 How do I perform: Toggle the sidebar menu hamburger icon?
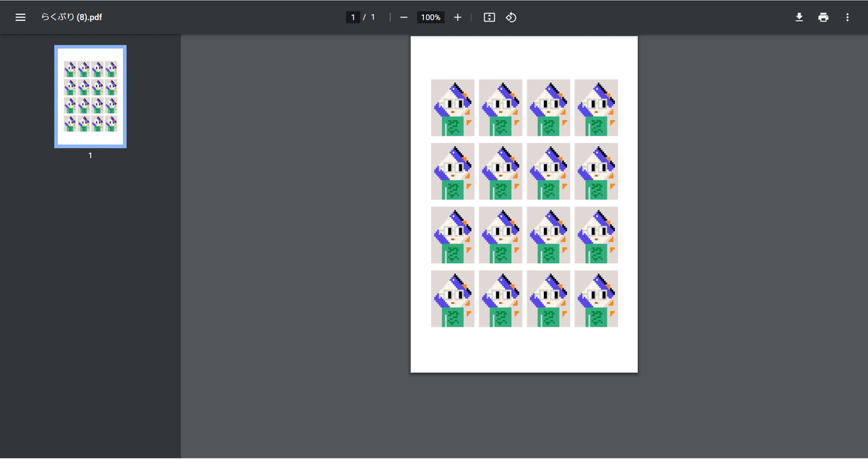tap(20, 17)
